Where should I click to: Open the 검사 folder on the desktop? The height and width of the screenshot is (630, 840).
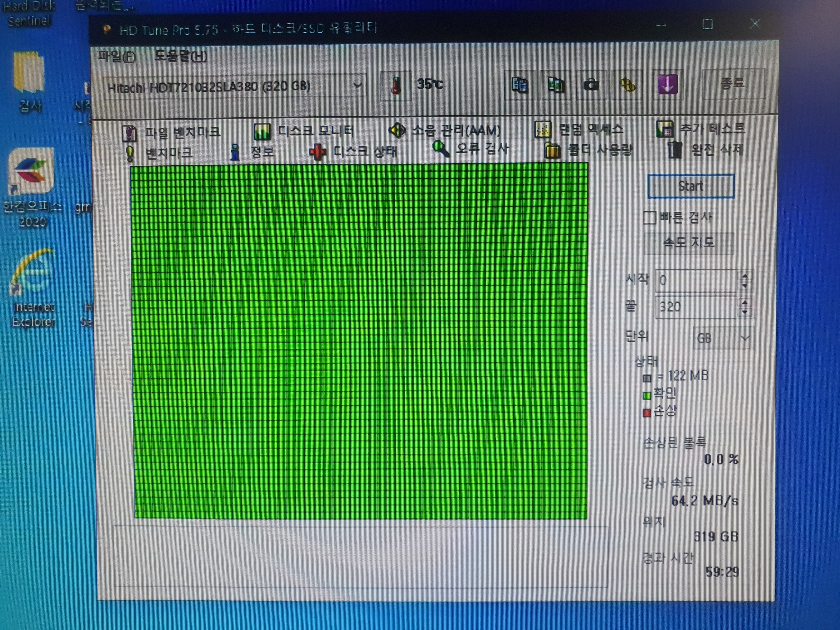pyautogui.click(x=30, y=82)
